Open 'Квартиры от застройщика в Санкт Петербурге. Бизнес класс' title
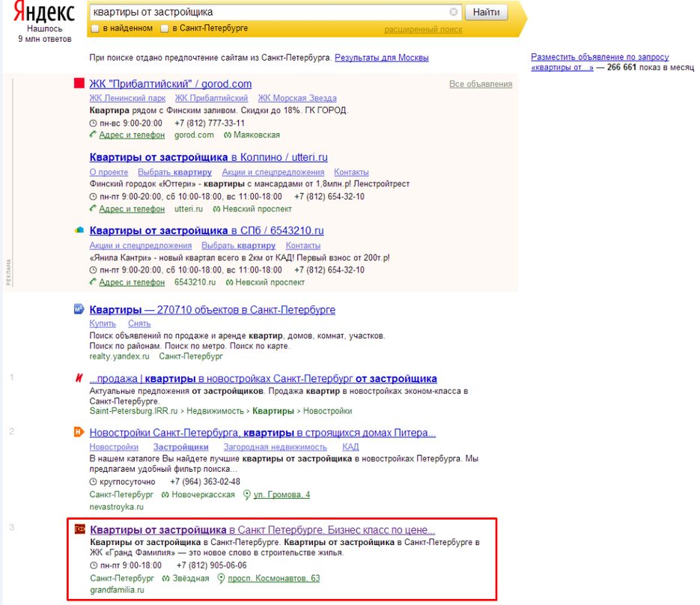Viewport: 700px width, 605px height. pyautogui.click(x=263, y=530)
